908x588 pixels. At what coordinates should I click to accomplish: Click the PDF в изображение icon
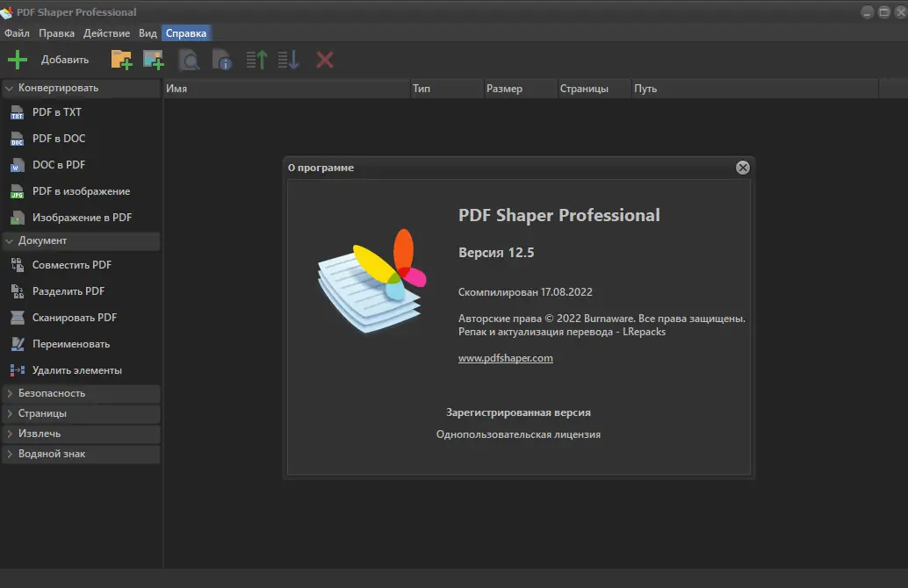18,191
